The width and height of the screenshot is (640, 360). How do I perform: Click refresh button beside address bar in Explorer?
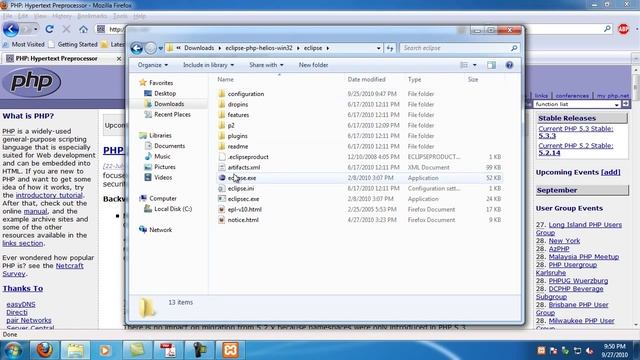point(390,48)
